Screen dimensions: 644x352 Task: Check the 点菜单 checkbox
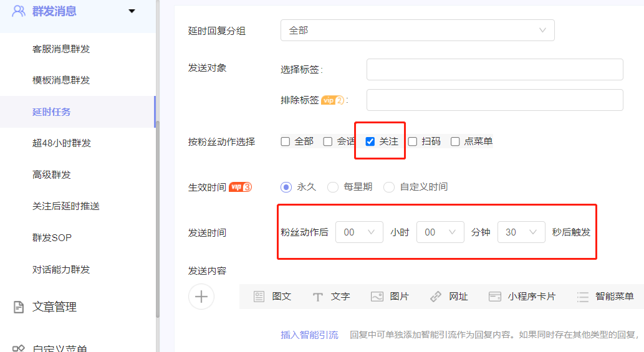[x=455, y=141]
